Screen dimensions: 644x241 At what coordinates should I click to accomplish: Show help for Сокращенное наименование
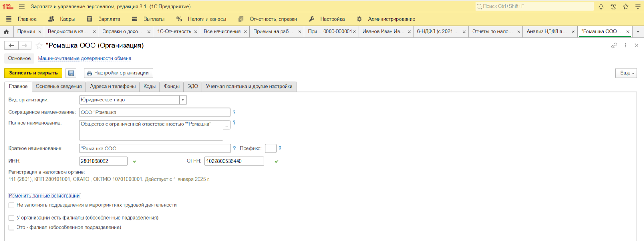pos(234,112)
